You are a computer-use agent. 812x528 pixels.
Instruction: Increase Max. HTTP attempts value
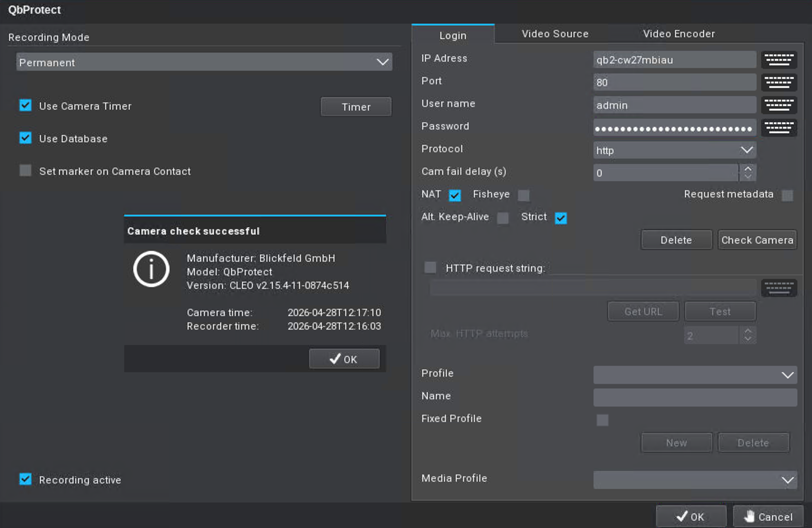(748, 331)
